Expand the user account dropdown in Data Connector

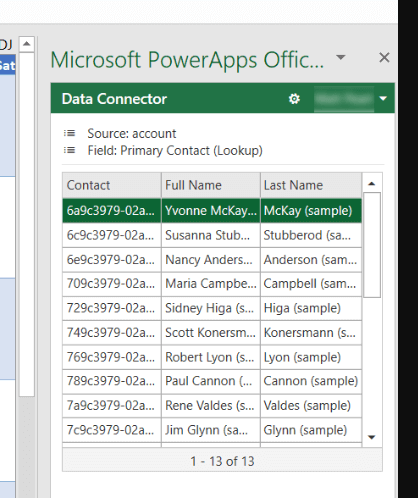(x=383, y=99)
